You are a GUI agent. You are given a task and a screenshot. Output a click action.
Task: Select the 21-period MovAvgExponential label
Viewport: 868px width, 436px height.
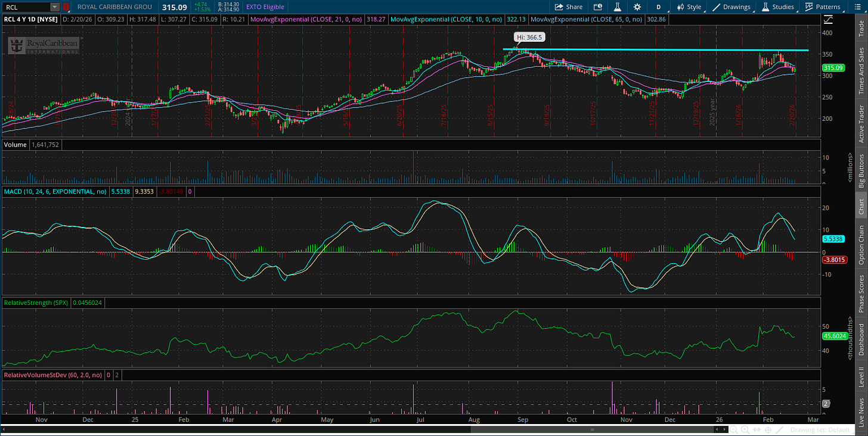click(306, 20)
